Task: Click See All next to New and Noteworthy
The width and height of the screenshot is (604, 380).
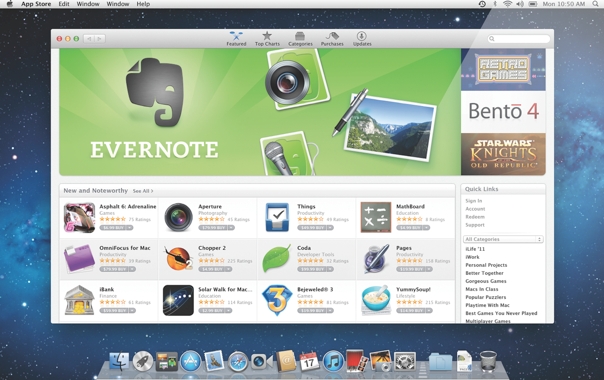Action: [x=143, y=191]
